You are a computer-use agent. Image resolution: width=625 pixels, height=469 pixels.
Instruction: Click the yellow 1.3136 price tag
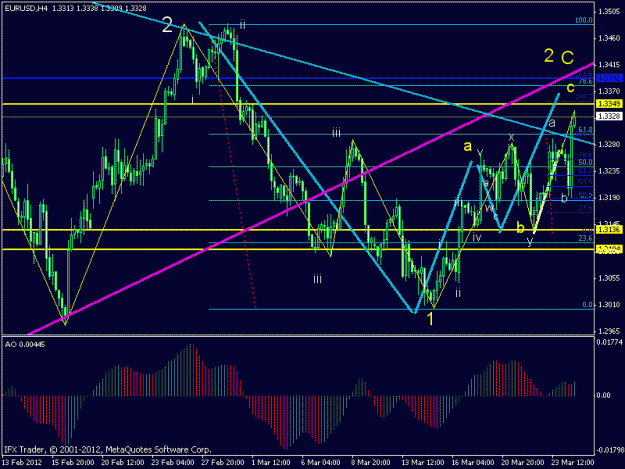pos(609,230)
